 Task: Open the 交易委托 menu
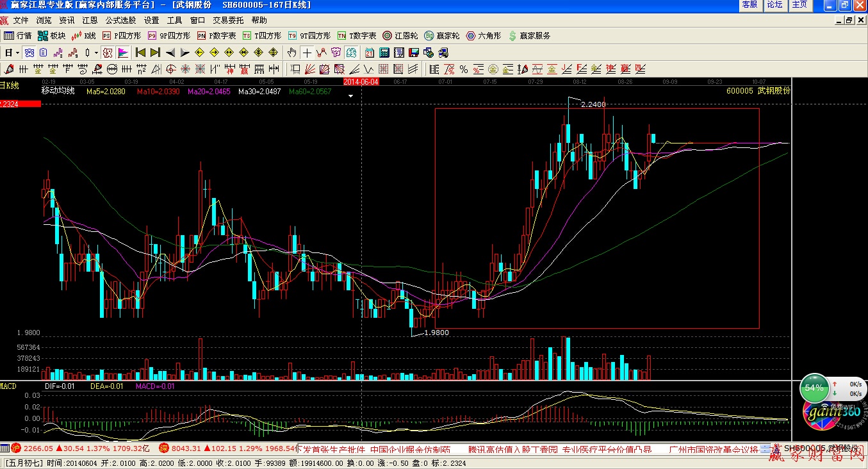[x=228, y=21]
